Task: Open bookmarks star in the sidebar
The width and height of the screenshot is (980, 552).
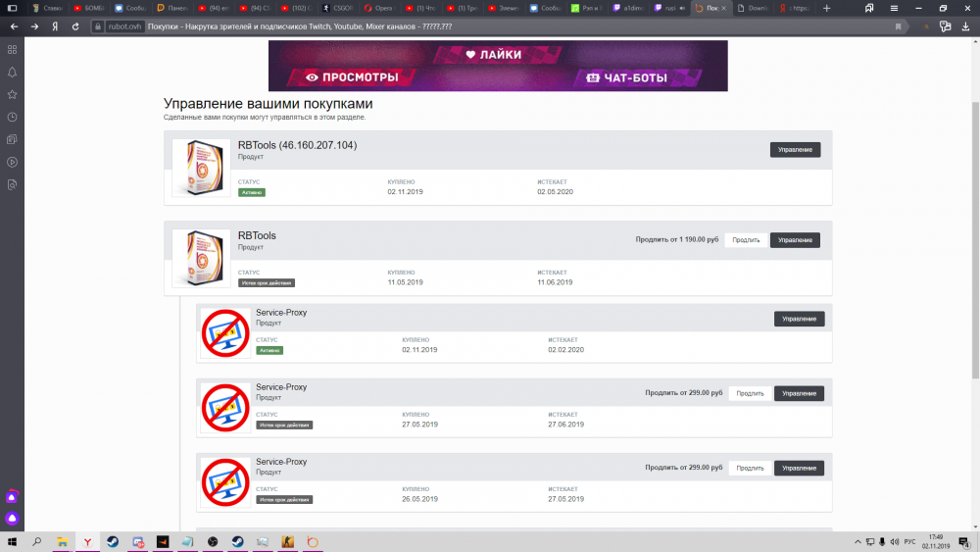Action: click(12, 94)
